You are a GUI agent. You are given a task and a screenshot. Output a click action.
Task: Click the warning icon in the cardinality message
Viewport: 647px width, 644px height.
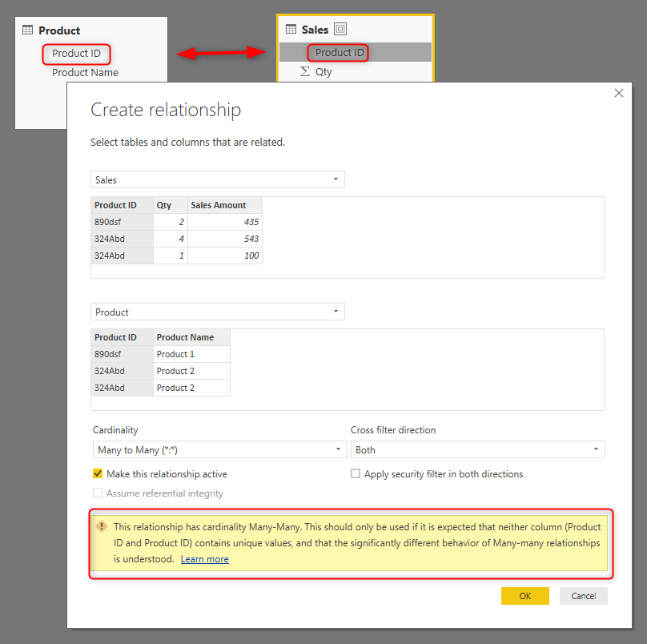point(101,526)
